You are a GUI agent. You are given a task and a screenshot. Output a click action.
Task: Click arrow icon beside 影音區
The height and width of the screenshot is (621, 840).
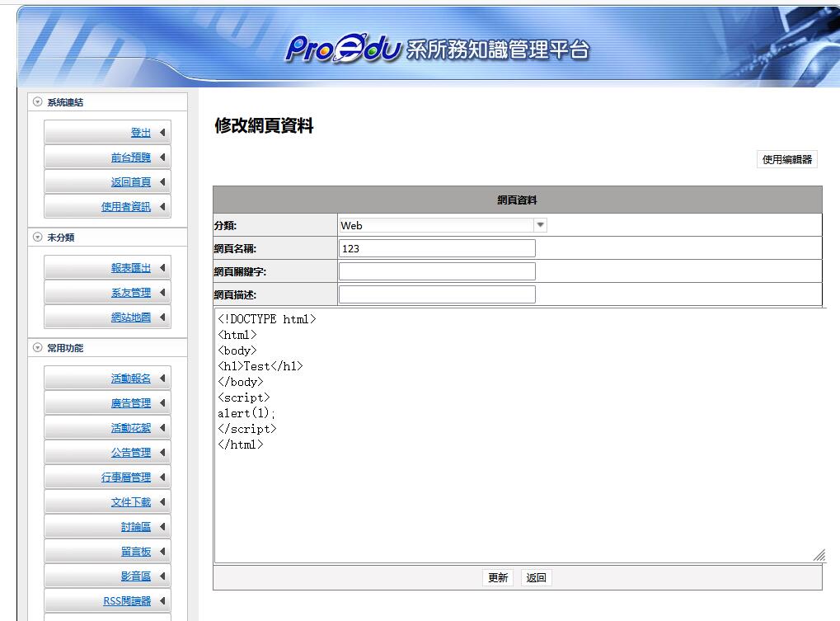click(162, 576)
